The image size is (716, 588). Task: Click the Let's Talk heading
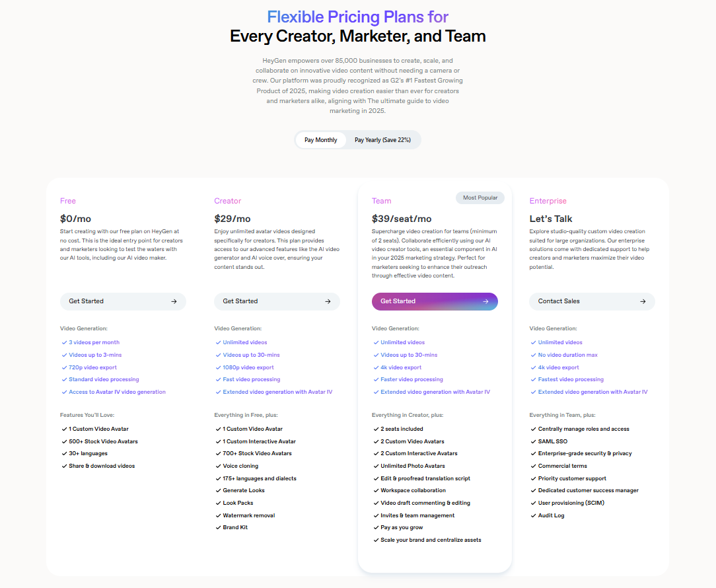[551, 219]
